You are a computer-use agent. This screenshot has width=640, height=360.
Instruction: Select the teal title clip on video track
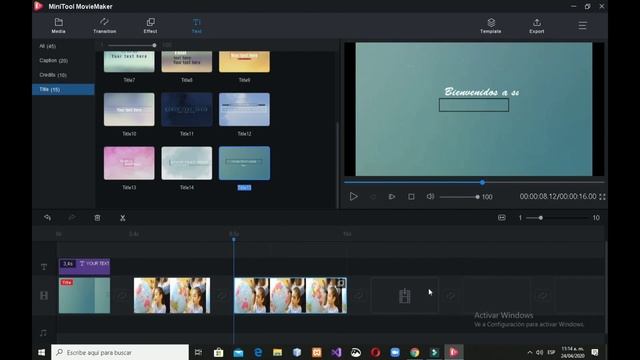coord(84,296)
